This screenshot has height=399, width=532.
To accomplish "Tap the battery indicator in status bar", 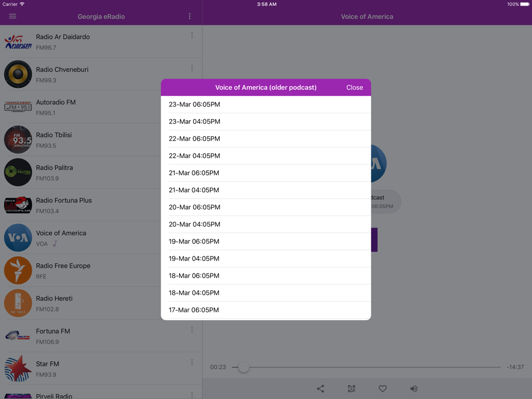I will coord(525,4).
